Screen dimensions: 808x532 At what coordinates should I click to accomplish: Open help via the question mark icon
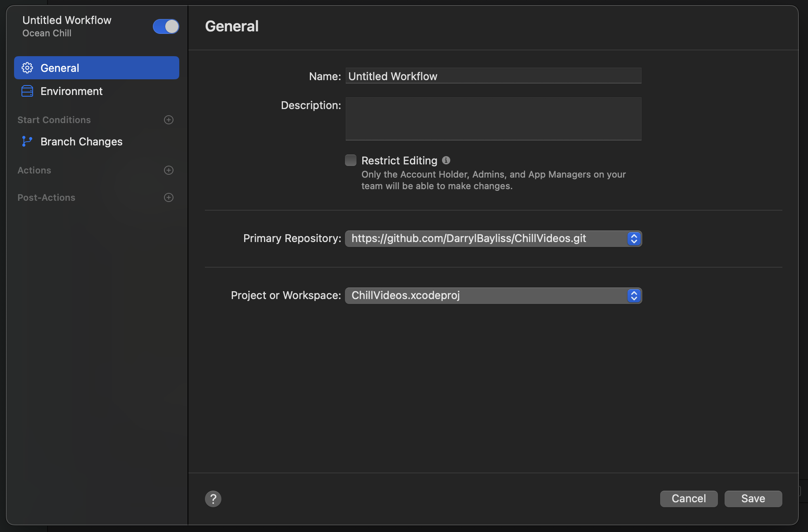pos(213,499)
